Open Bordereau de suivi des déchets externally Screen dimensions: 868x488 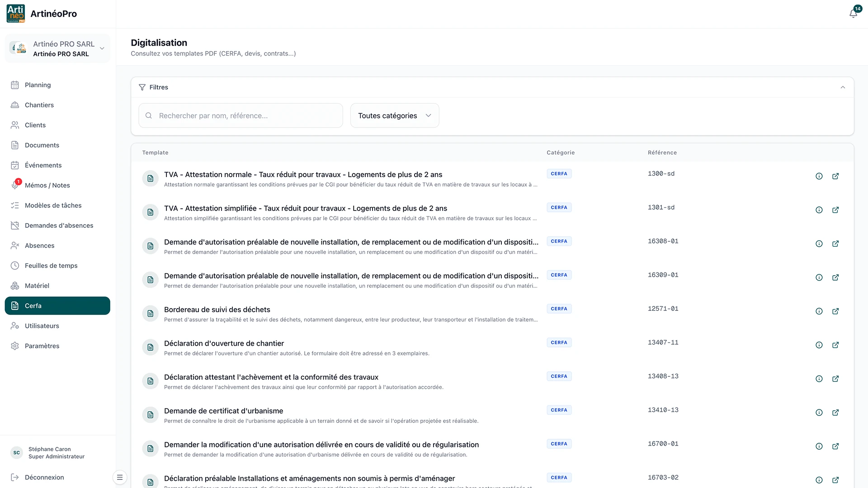[835, 311]
